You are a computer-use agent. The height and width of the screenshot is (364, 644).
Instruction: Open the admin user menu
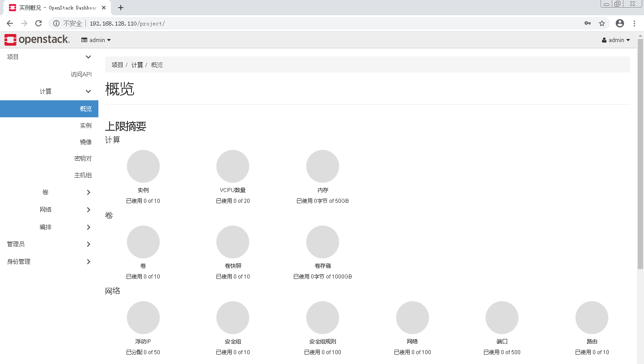616,40
